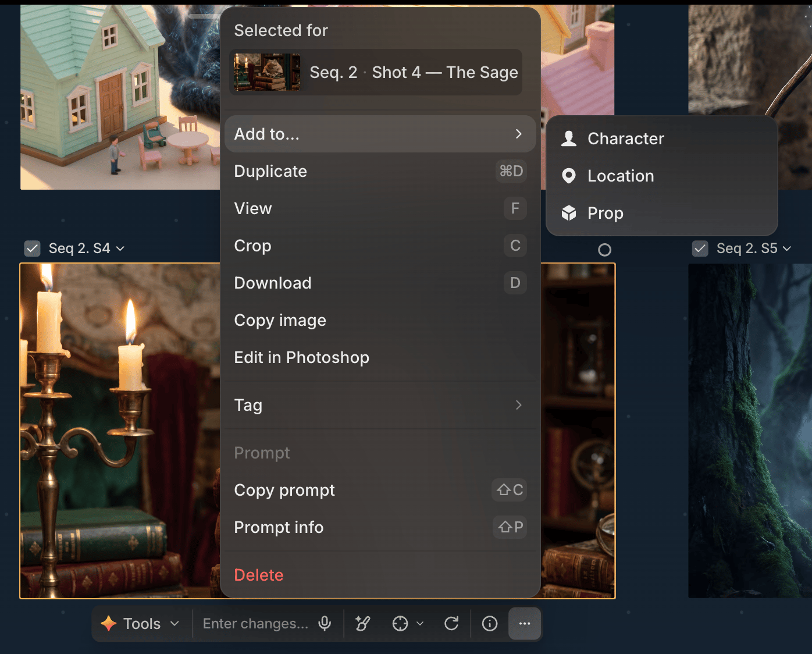This screenshot has height=654, width=812.
Task: Select the candlestick Seq 2. S4 image
Action: [x=120, y=431]
